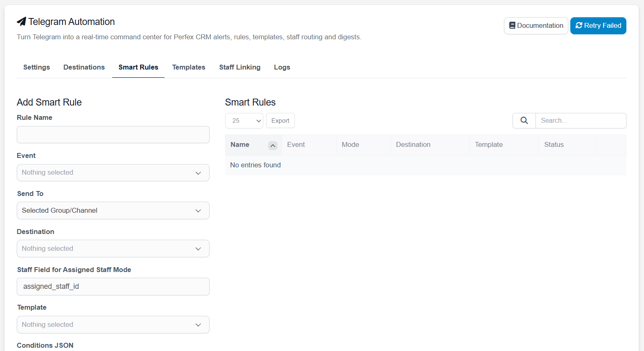Click the Telegram paper plane icon
Screen dimensions: 644x351
[21, 22]
